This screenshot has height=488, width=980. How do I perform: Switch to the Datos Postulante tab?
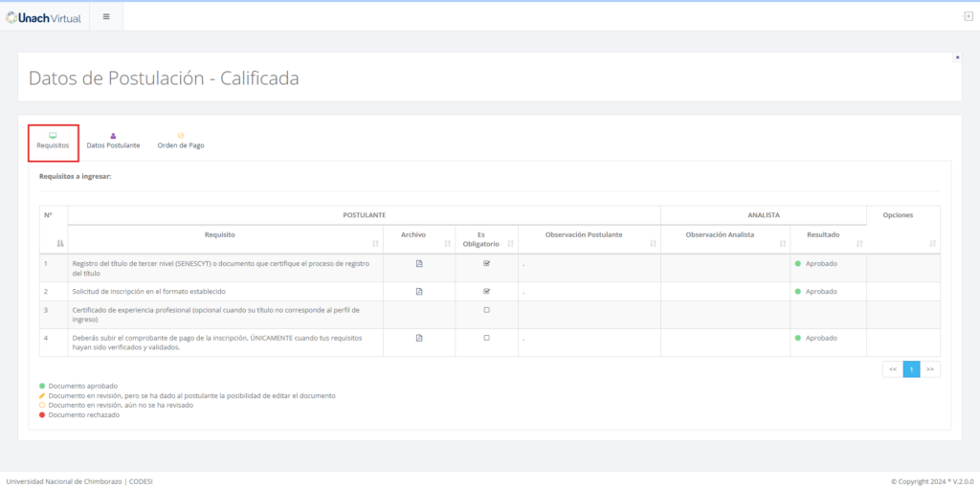[113, 141]
